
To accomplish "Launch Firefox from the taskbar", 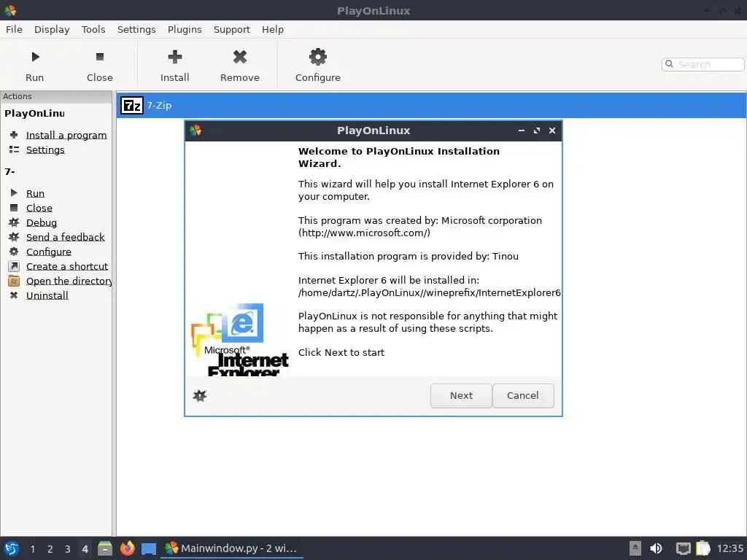I will pyautogui.click(x=127, y=548).
